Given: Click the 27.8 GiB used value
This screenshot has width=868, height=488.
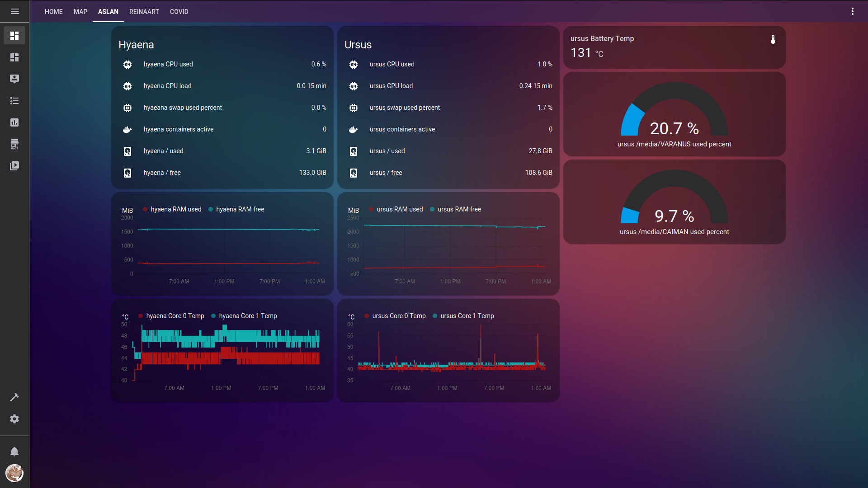Looking at the screenshot, I should [x=540, y=151].
